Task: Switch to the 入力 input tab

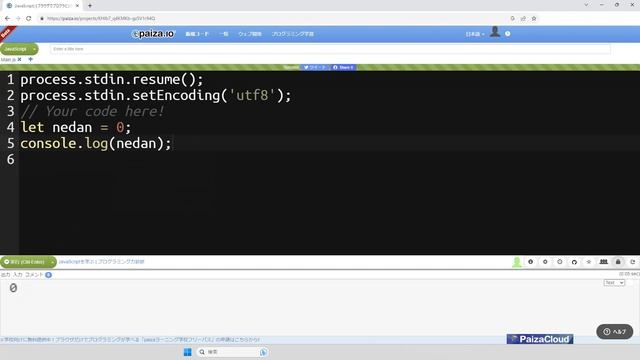Action: tap(18, 275)
